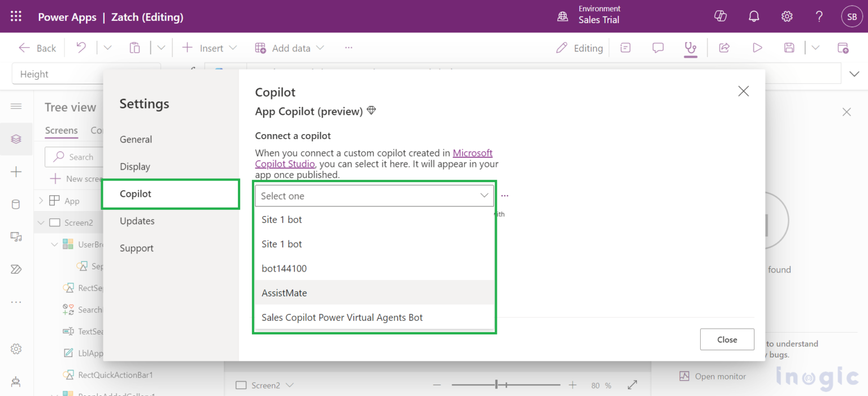
Task: Share the app via the share icon
Action: coord(724,48)
